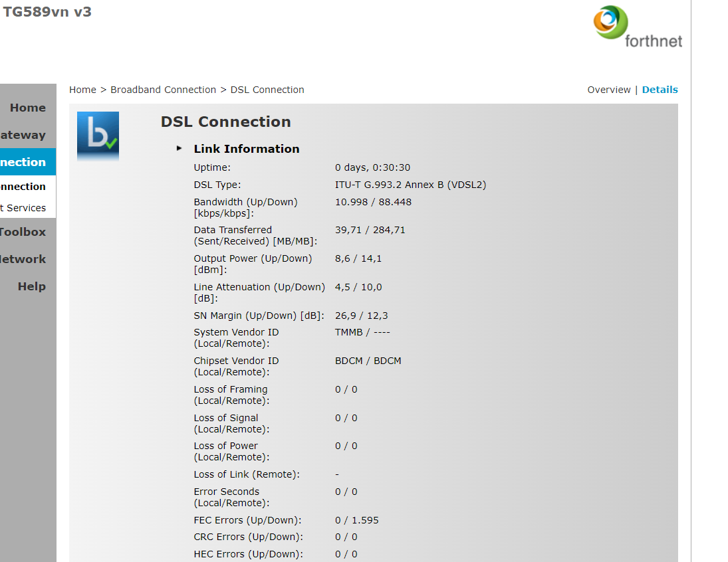Image resolution: width=728 pixels, height=562 pixels.
Task: Click the uptime value 0 days, 0:30:30
Action: click(x=373, y=167)
